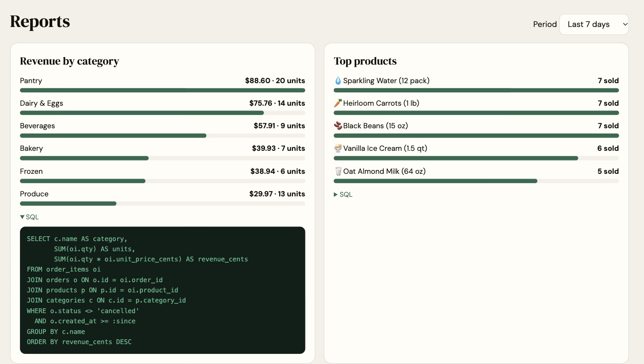Click the Produce category label
Image resolution: width=644 pixels, height=364 pixels.
tap(34, 194)
